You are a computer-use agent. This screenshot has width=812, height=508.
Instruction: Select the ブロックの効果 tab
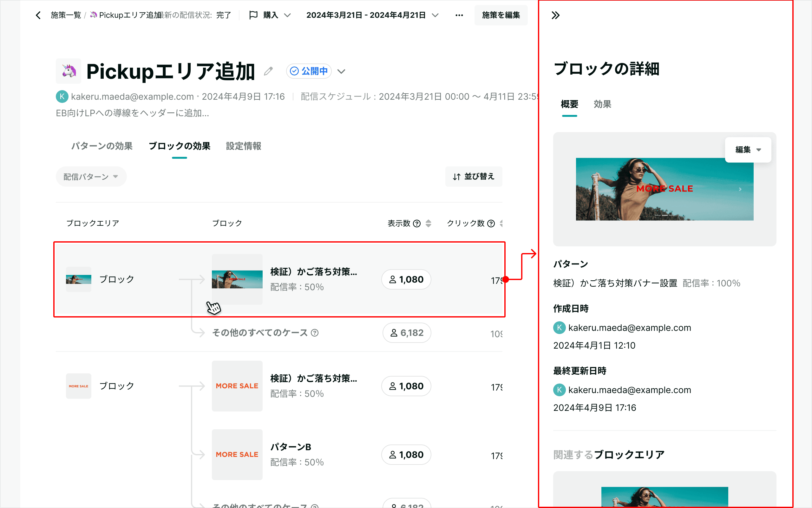(x=180, y=146)
